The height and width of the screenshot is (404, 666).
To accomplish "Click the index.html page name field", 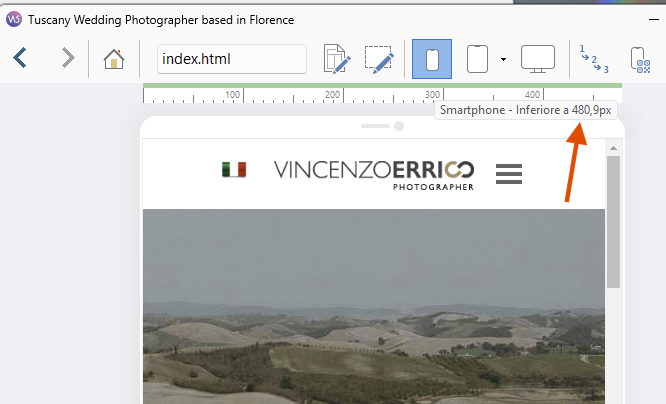I will click(x=232, y=59).
